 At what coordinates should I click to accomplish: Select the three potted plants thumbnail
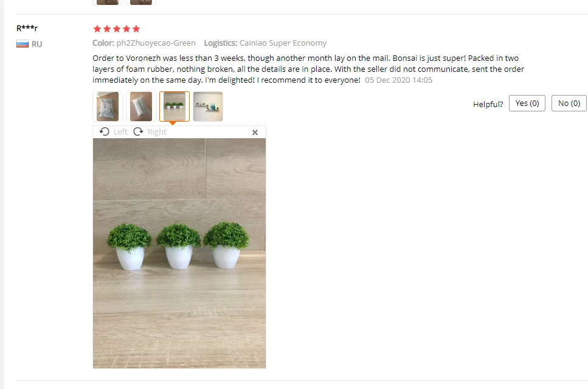(x=175, y=107)
